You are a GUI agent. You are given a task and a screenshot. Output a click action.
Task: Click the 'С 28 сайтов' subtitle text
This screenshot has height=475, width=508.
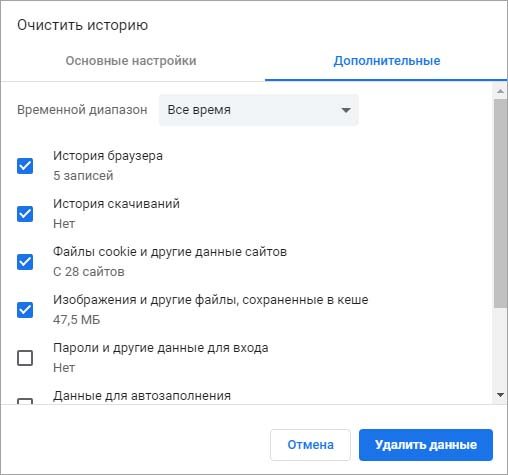89,272
